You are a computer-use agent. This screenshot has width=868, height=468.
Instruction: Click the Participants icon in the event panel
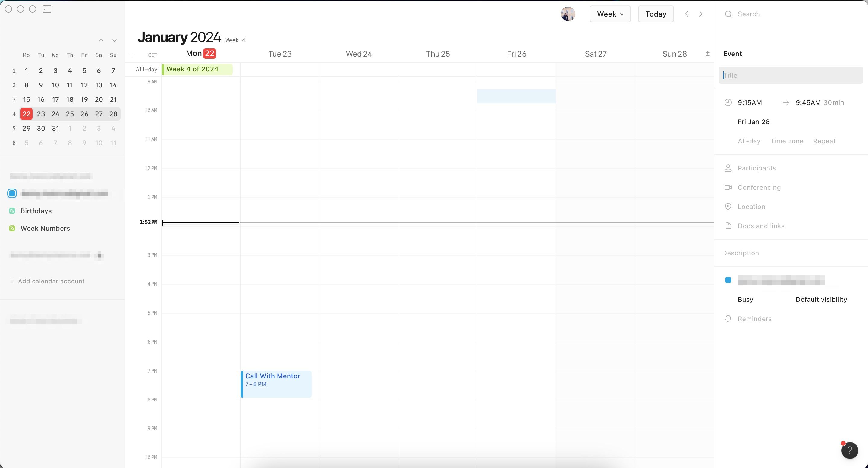728,168
